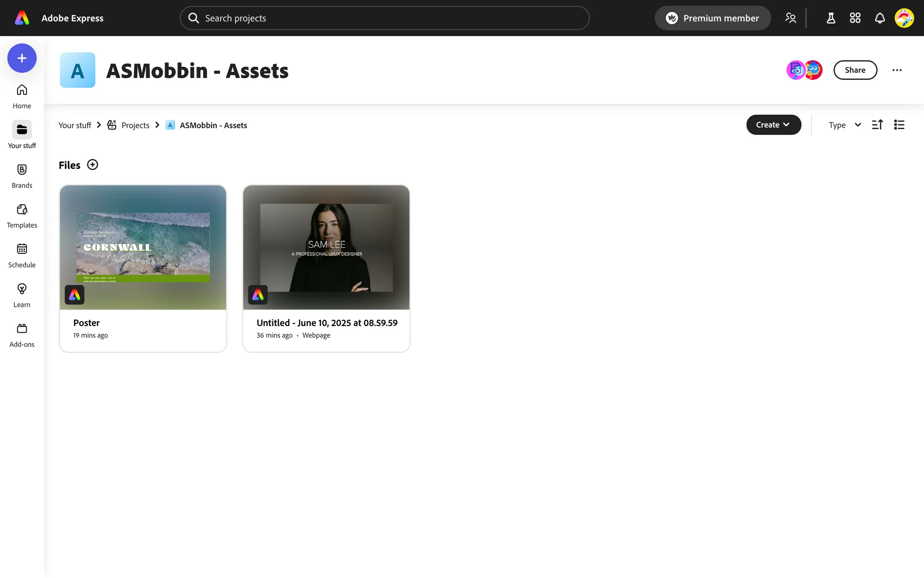Click the notifications bell icon

point(879,18)
